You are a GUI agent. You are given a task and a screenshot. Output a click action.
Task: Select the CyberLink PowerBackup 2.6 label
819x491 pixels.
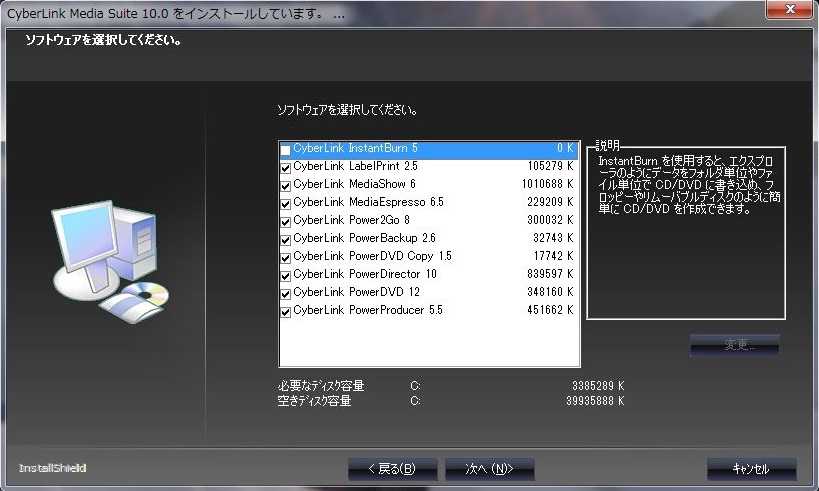[x=364, y=238]
